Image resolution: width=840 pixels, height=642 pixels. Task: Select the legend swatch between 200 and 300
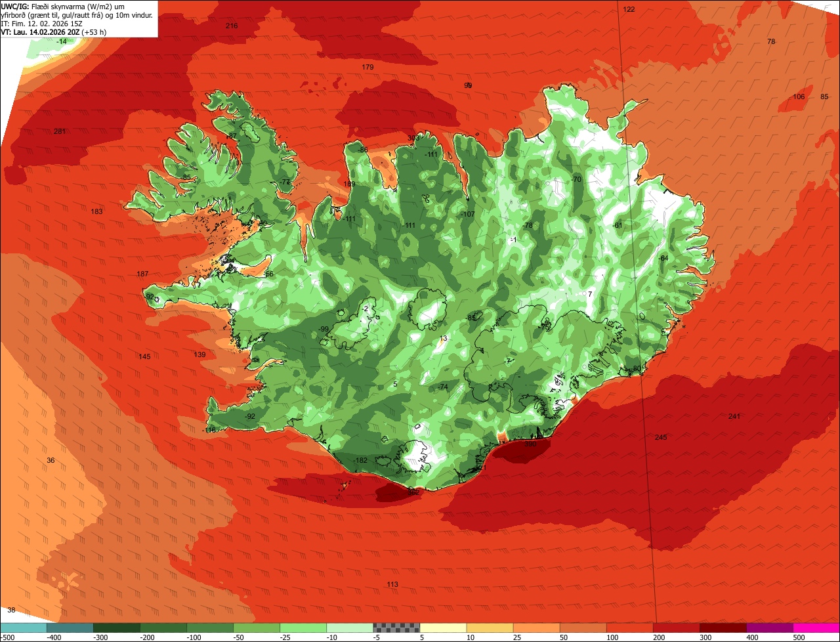[677, 628]
